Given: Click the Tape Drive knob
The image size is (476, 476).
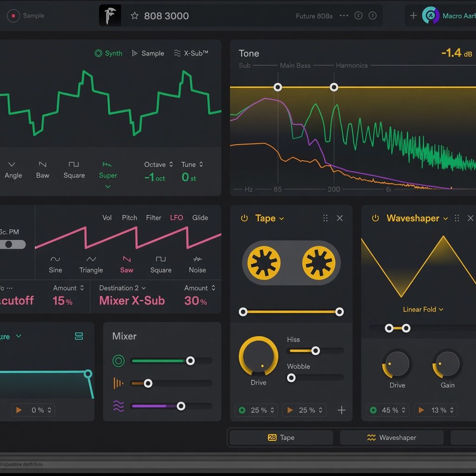Looking at the screenshot, I should (258, 356).
